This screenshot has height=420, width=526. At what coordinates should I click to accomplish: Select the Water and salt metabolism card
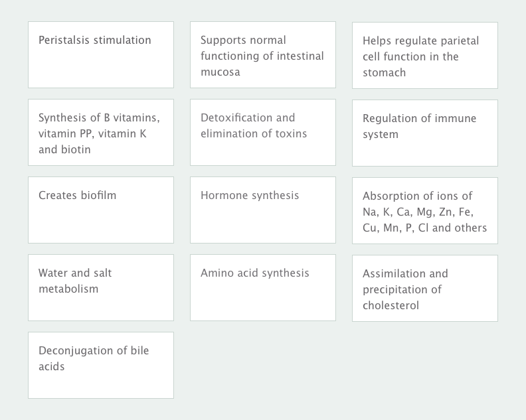(x=101, y=287)
